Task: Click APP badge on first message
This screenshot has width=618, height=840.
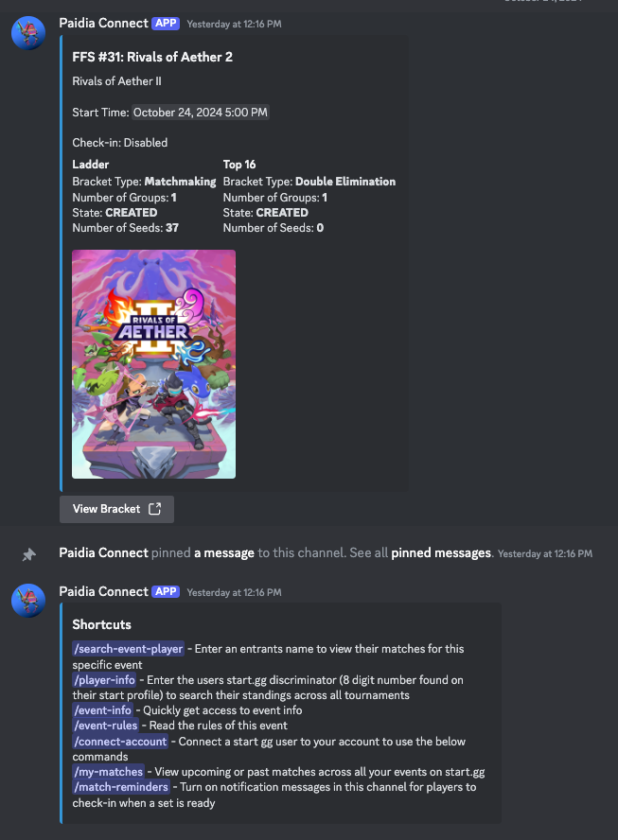Action: pyautogui.click(x=166, y=23)
